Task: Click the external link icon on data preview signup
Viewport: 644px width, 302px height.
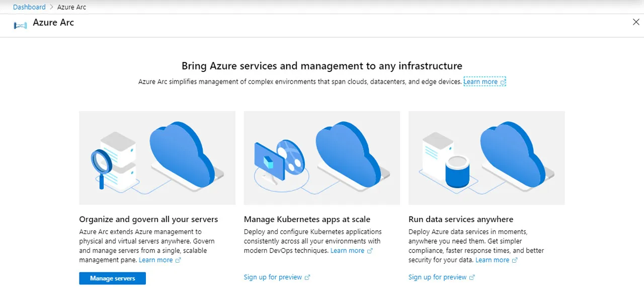Action: tap(471, 277)
